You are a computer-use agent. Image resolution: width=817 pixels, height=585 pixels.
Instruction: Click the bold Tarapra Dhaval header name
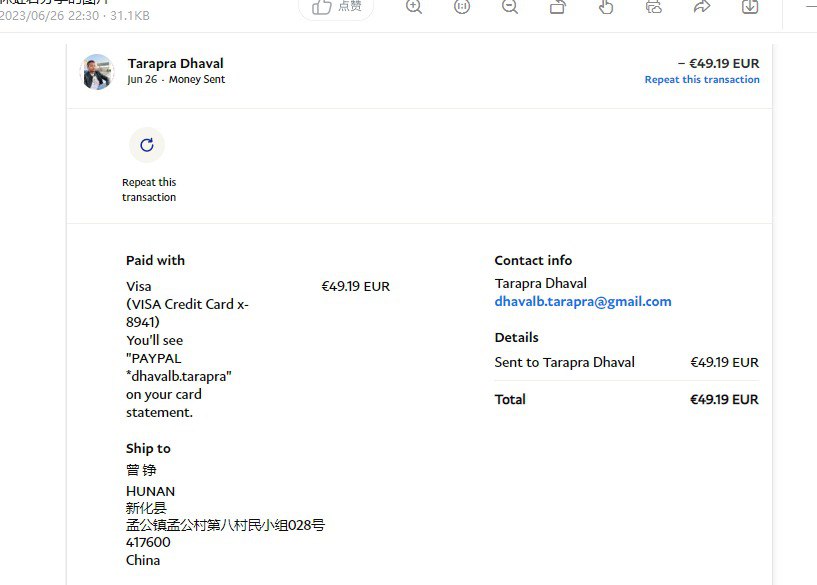175,63
